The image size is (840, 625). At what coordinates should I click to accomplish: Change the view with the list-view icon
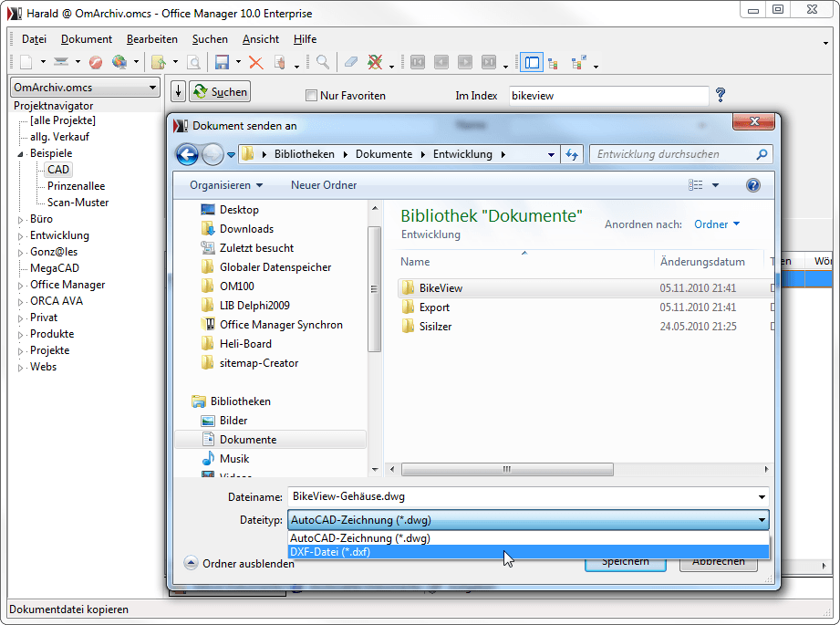pos(695,185)
